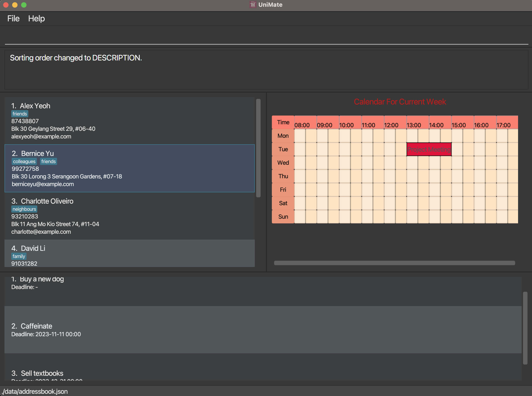
Task: Click the 'Calendar For Current Week' title
Action: coord(400,102)
